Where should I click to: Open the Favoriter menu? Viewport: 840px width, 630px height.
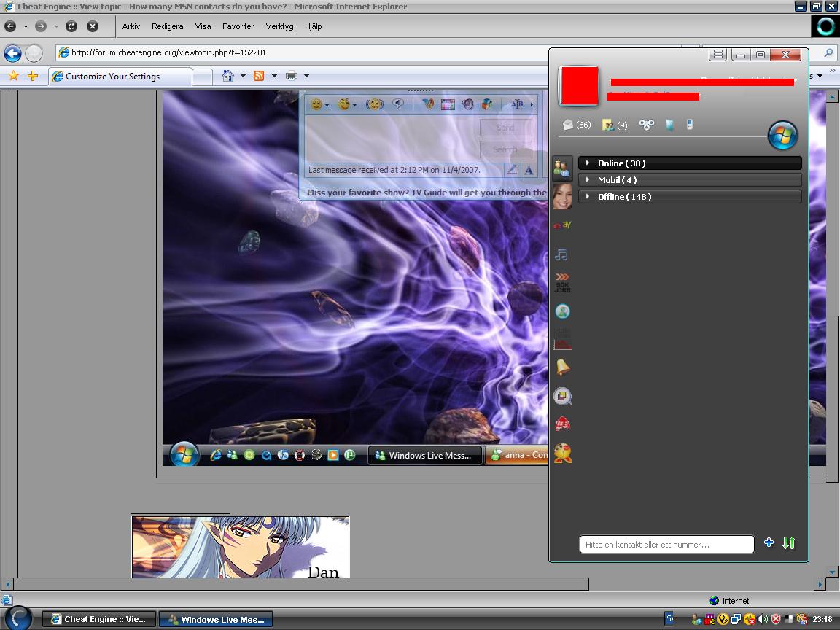pos(238,26)
